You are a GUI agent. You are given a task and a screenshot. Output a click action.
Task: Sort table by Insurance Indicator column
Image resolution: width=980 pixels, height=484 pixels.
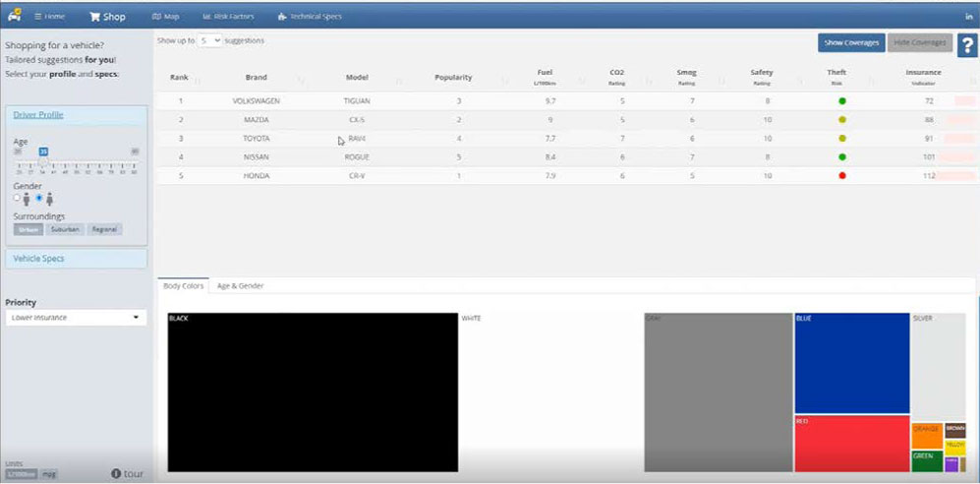(923, 78)
